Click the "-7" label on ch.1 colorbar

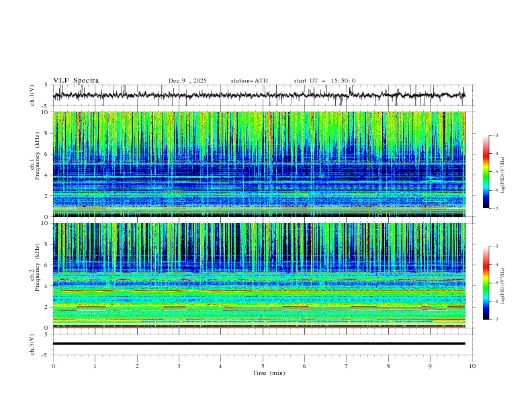click(496, 209)
